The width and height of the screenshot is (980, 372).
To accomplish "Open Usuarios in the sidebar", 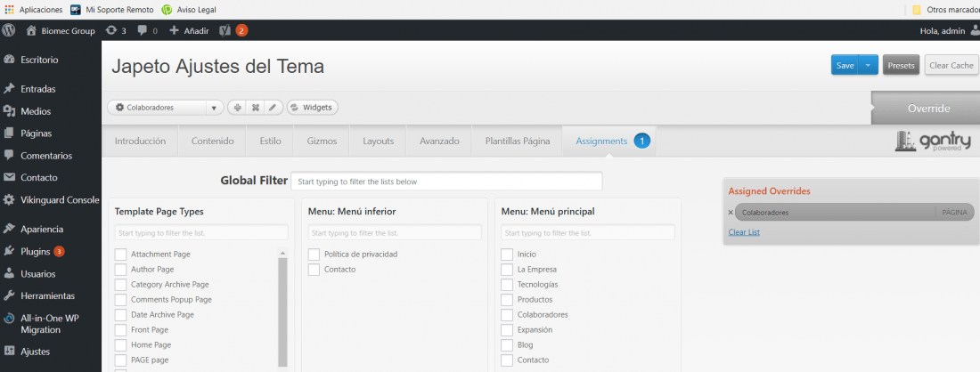I will tap(38, 273).
